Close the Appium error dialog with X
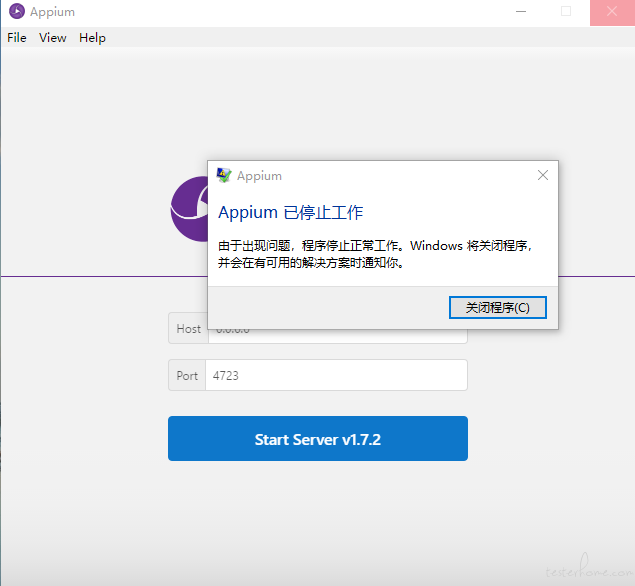This screenshot has width=635, height=586. pos(543,175)
